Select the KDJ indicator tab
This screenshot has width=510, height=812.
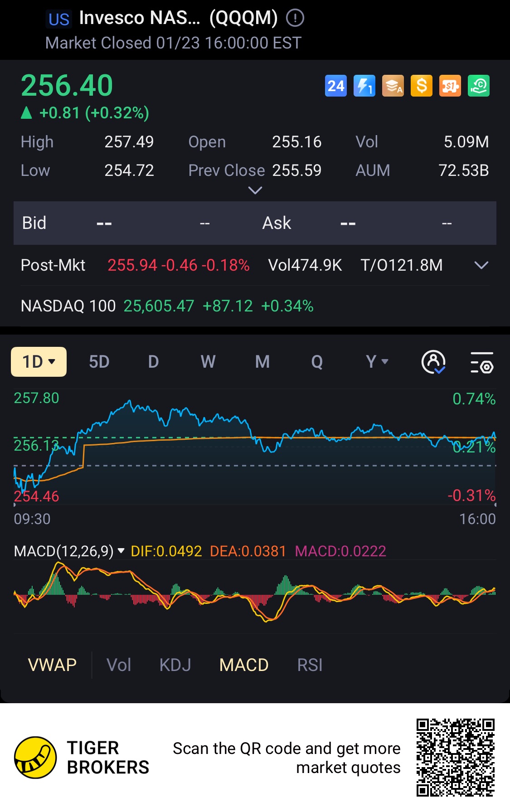click(175, 665)
